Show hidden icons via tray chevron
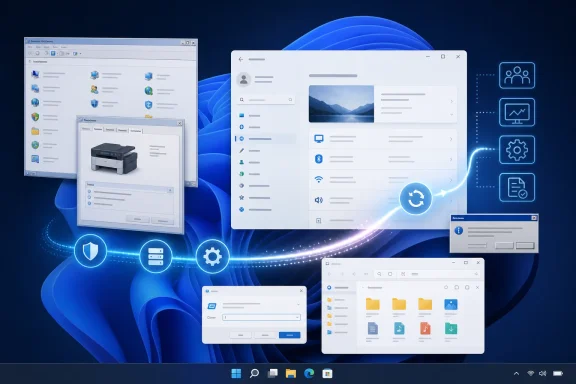The image size is (576, 384). coord(516,374)
